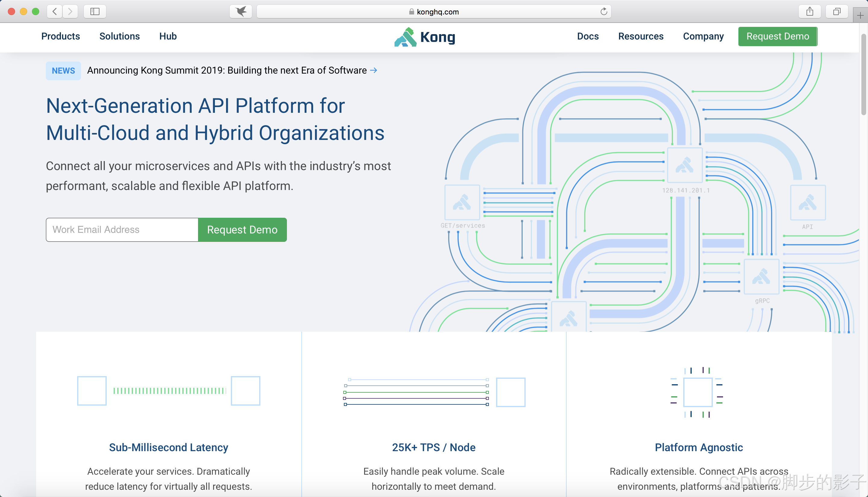Click the arrow after the Kong Summit announcement
868x497 pixels.
(x=374, y=70)
